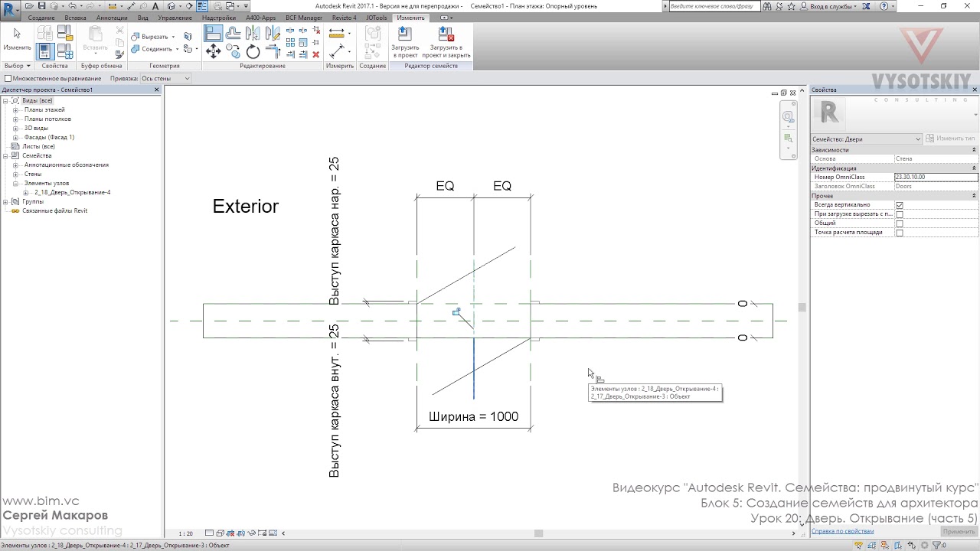Open the 'Вставка' ribbon tab
The image size is (980, 551).
76,18
